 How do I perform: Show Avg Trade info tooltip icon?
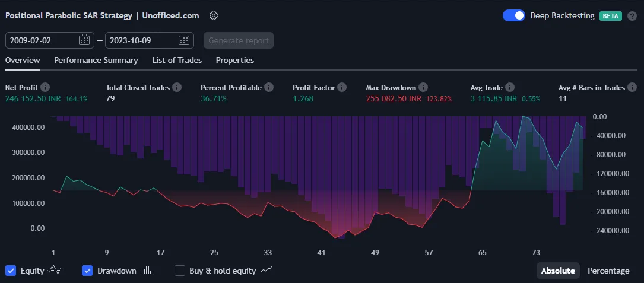pyautogui.click(x=510, y=87)
